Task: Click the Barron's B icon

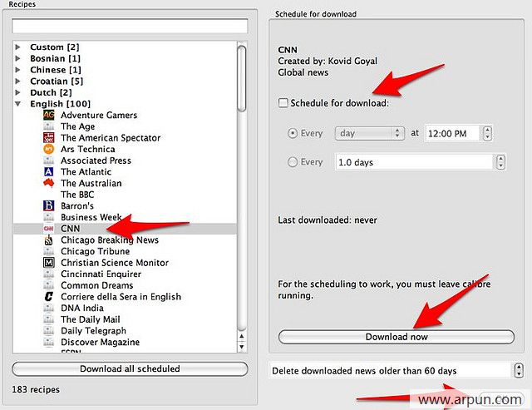Action: [x=49, y=205]
